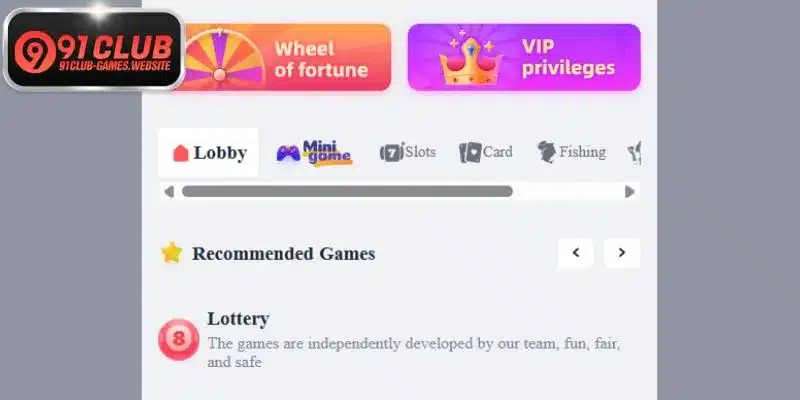
Task: Click the playing cards icon
Action: coord(470,153)
